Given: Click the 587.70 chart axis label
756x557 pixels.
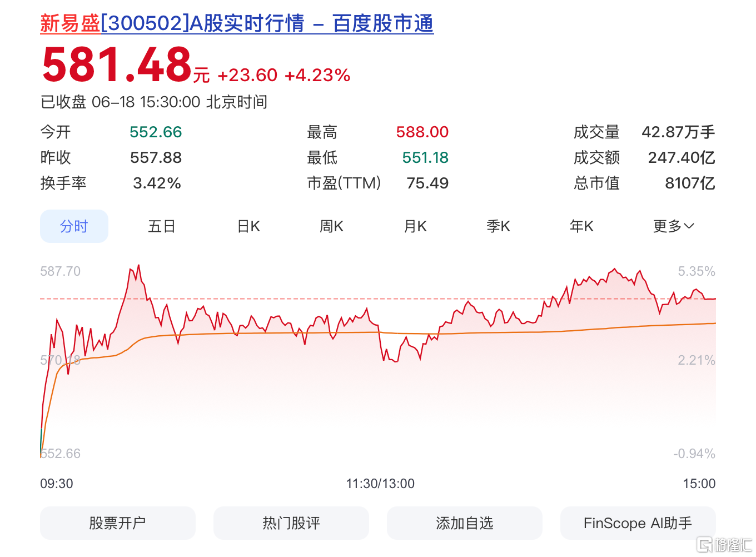Looking at the screenshot, I should coord(60,271).
